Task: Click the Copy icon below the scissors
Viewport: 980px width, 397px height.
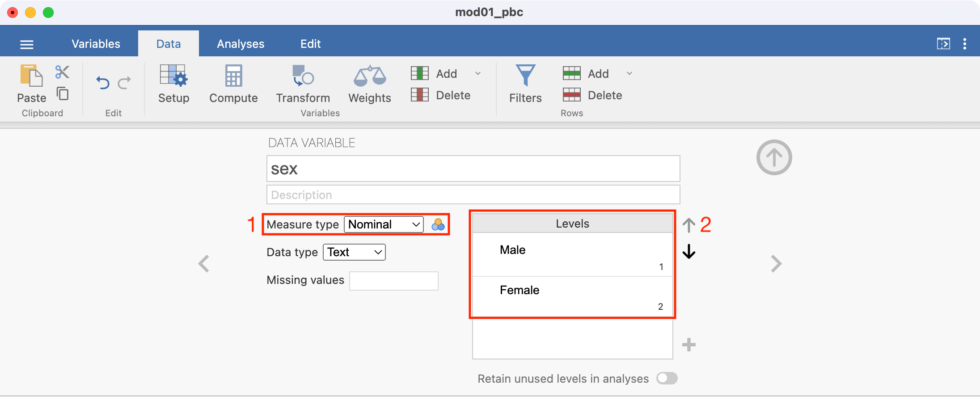Action: 63,93
